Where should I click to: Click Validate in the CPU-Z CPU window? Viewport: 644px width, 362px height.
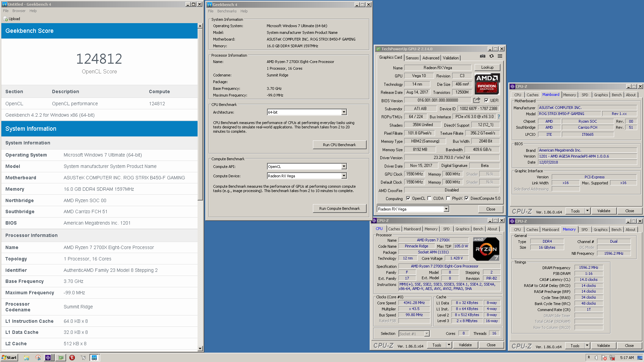coord(465,345)
